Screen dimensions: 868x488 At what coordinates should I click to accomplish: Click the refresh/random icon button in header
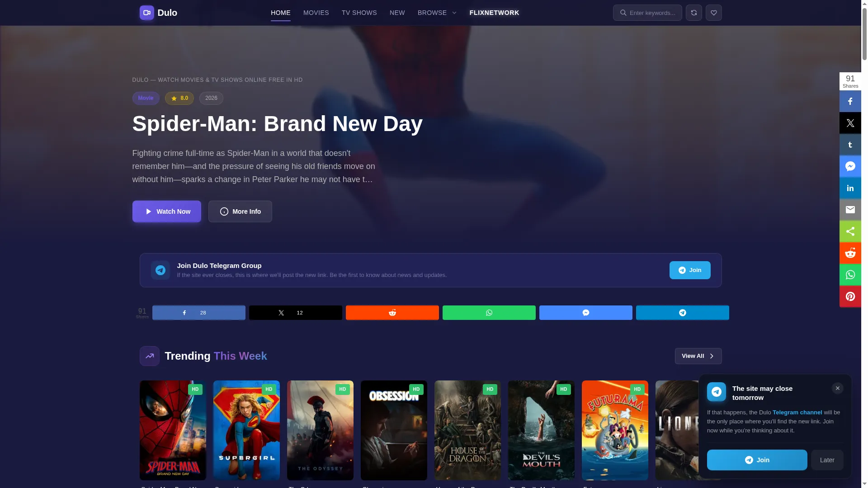694,13
